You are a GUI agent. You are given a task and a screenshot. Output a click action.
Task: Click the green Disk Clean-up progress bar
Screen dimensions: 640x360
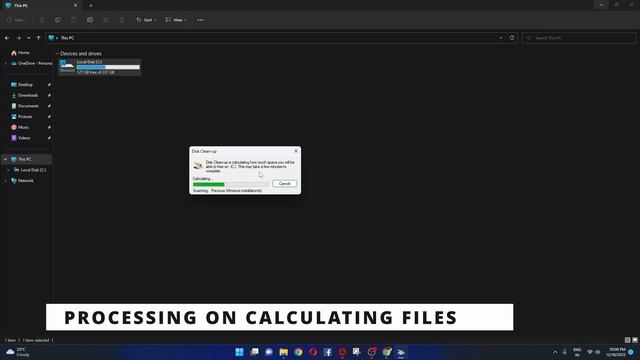[231, 184]
